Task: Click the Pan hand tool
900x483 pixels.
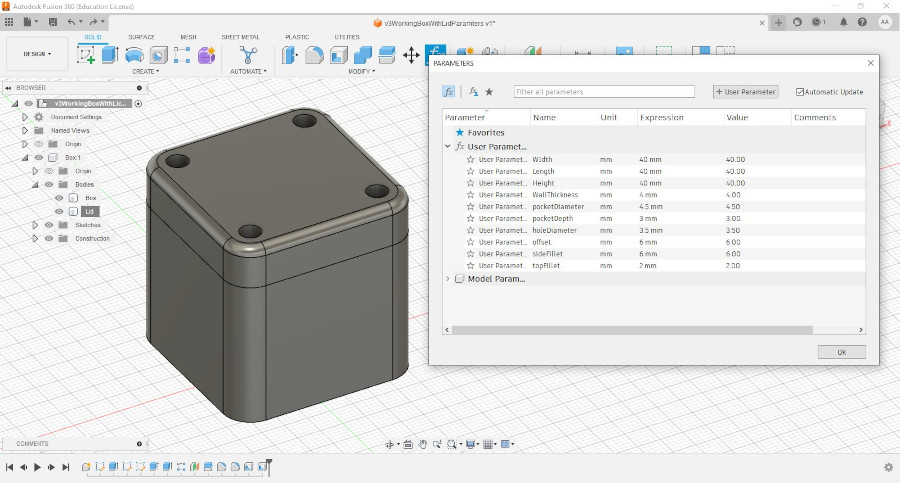Action: (422, 444)
